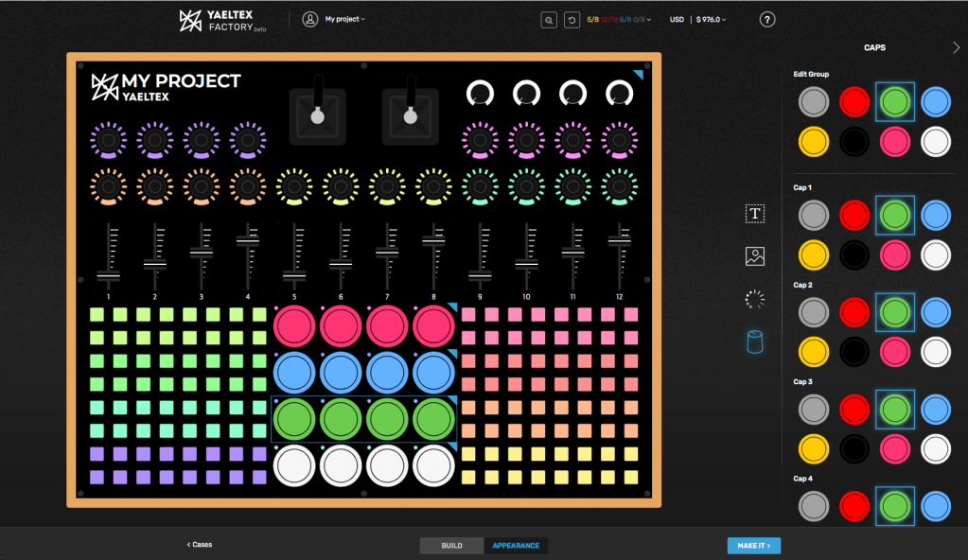The height and width of the screenshot is (560, 968).
Task: Click the user account avatar icon
Action: pyautogui.click(x=310, y=19)
